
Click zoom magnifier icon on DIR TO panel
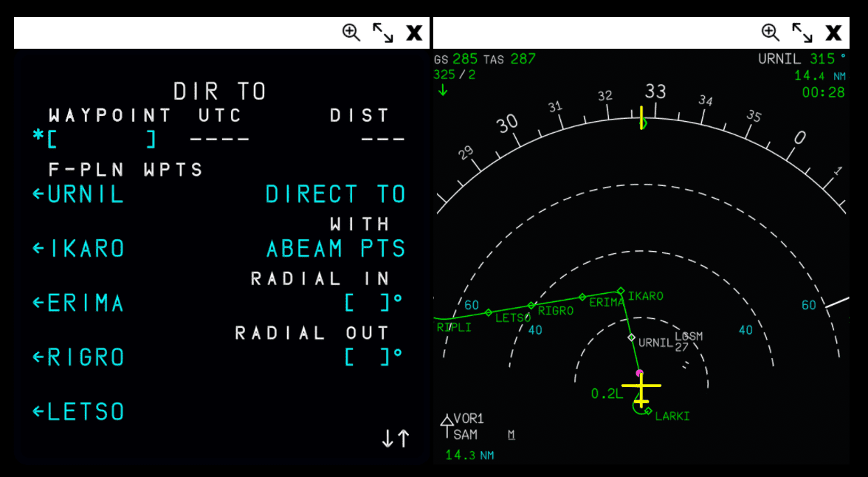(351, 32)
